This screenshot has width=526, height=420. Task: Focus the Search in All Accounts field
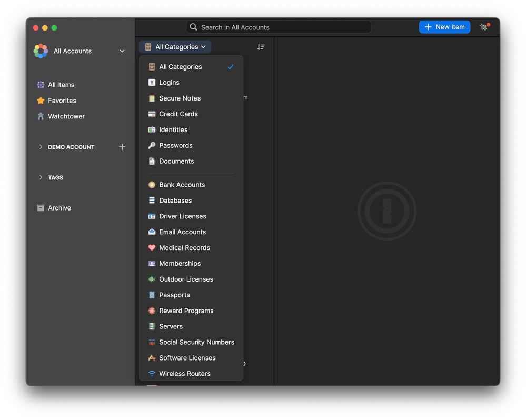point(279,27)
